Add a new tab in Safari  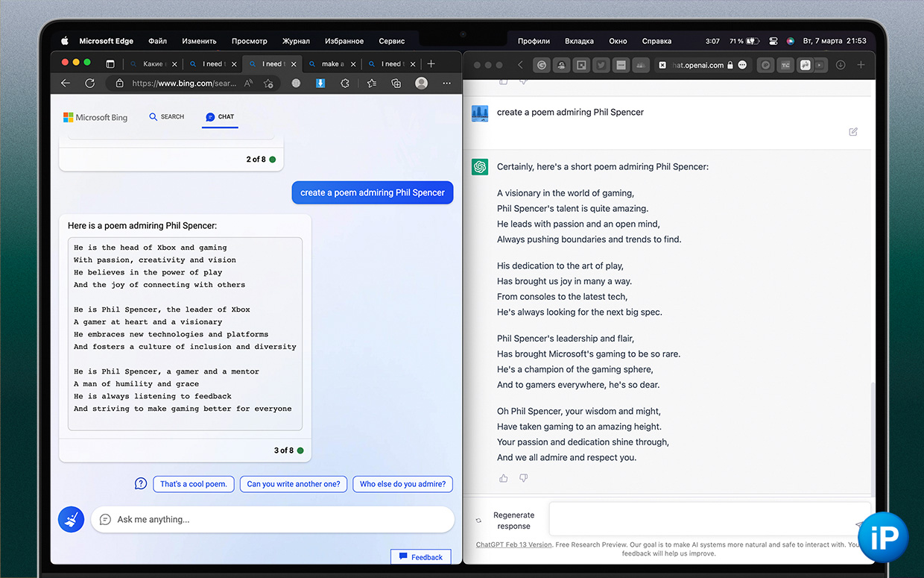click(x=861, y=65)
